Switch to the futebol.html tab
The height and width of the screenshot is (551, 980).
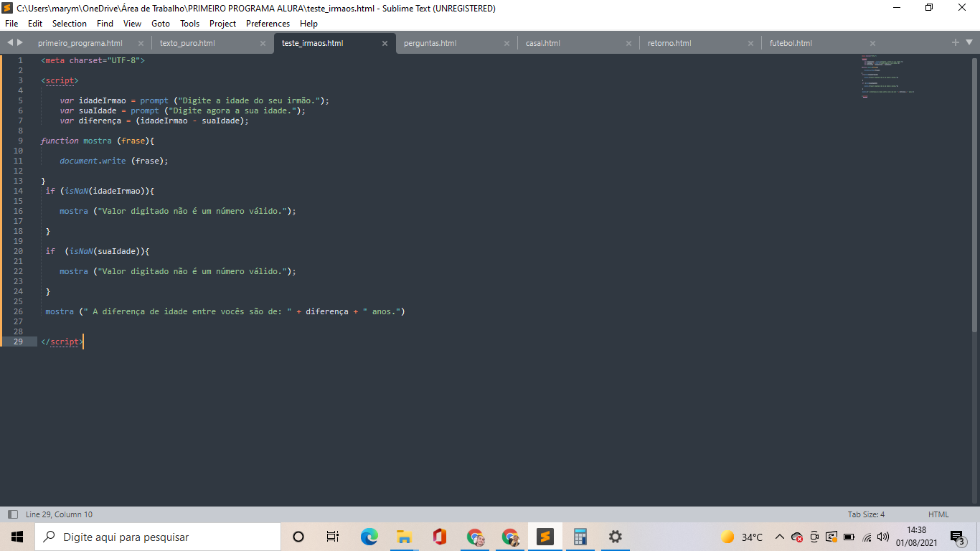791,43
